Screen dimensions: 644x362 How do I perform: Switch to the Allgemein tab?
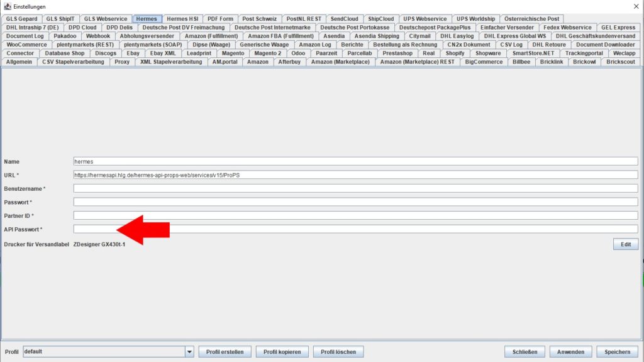tap(19, 62)
